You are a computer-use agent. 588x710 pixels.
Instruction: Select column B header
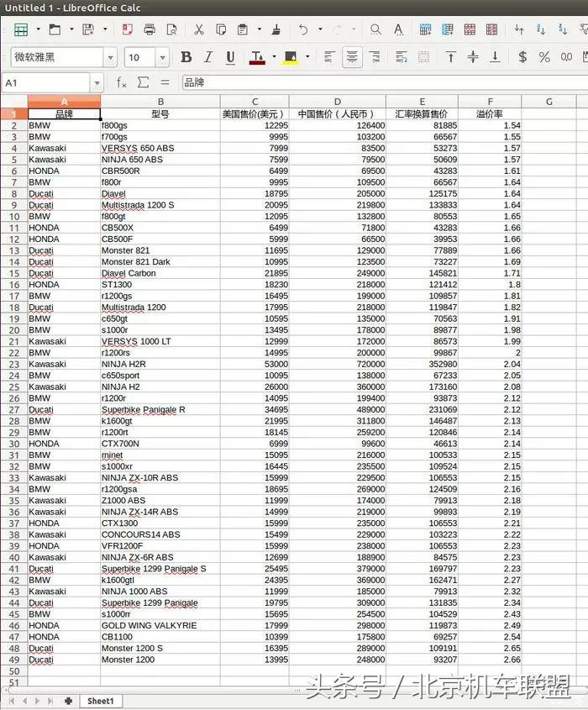[x=160, y=102]
